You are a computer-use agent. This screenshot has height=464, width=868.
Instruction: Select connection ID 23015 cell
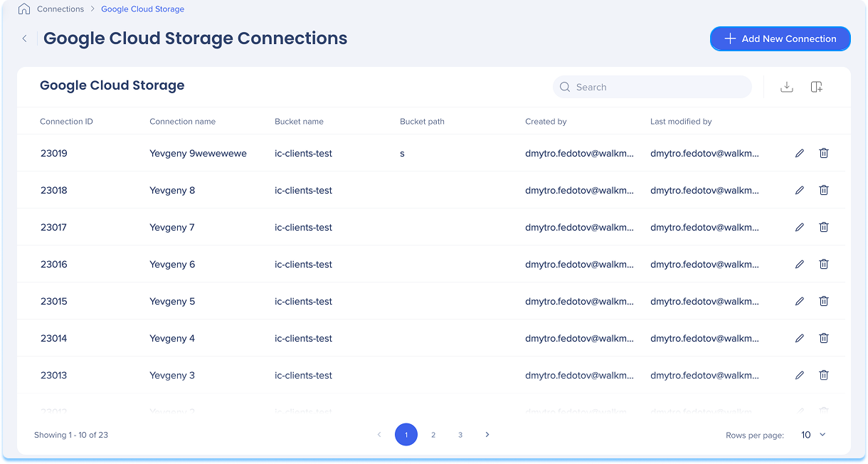[x=53, y=301]
